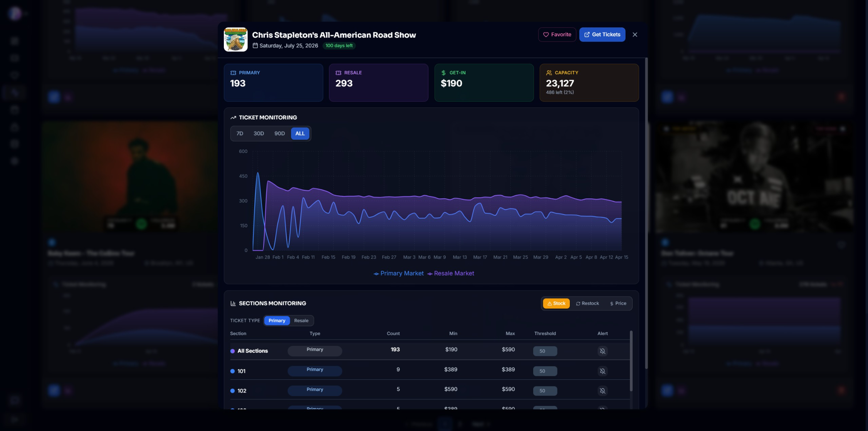Viewport: 868px width, 431px height.
Task: Select the Stock alert filter
Action: [556, 304]
